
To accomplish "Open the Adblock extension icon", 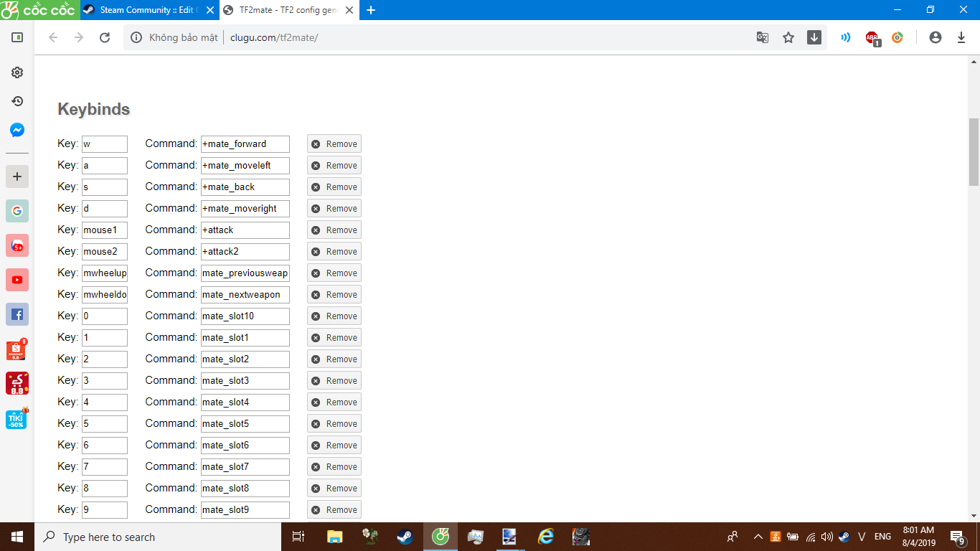I will pos(872,38).
